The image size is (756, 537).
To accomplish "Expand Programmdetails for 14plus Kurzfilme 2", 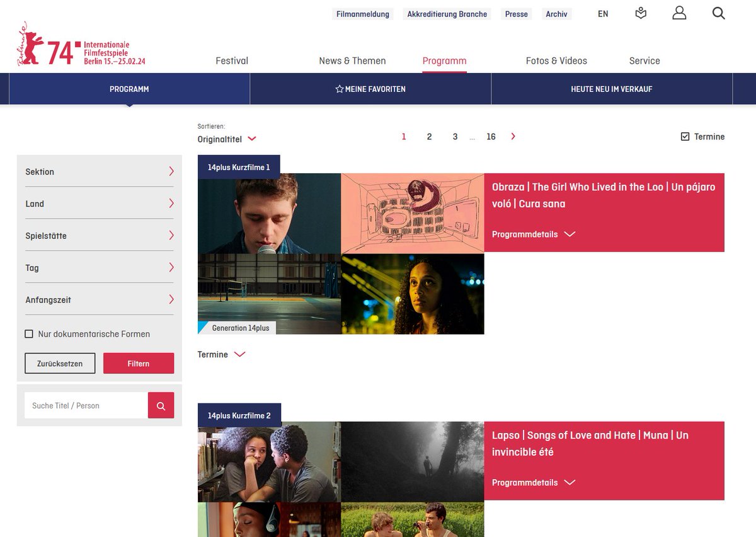I will (x=534, y=483).
